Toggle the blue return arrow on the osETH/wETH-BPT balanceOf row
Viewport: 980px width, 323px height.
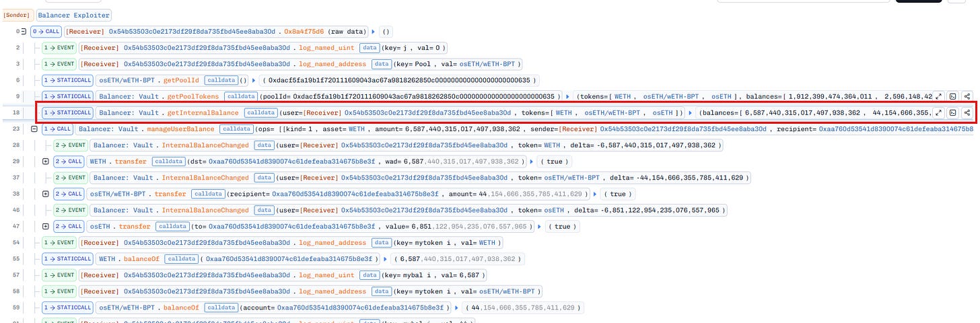[457, 308]
